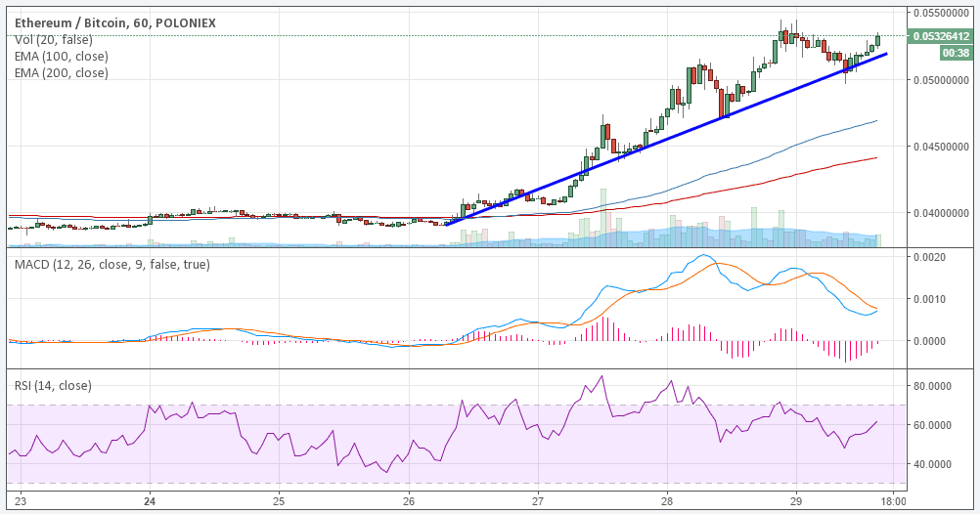The height and width of the screenshot is (514, 980).
Task: Select the Vol (20, false) indicator label
Action: coord(53,40)
